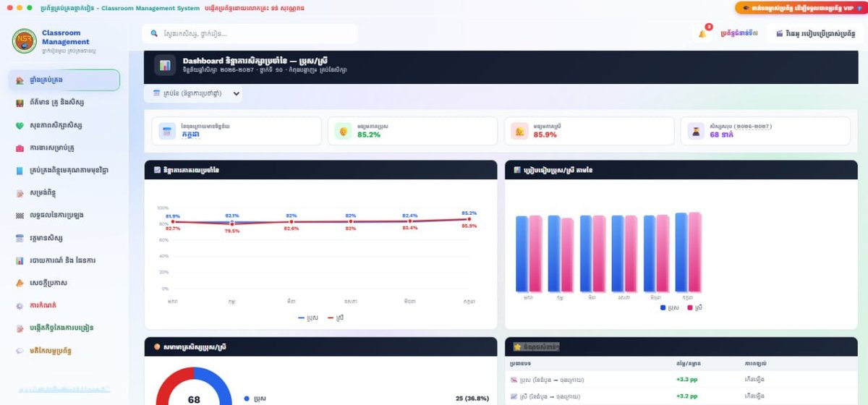Click the macOS green maximize window button
868x405 pixels.
29,7
